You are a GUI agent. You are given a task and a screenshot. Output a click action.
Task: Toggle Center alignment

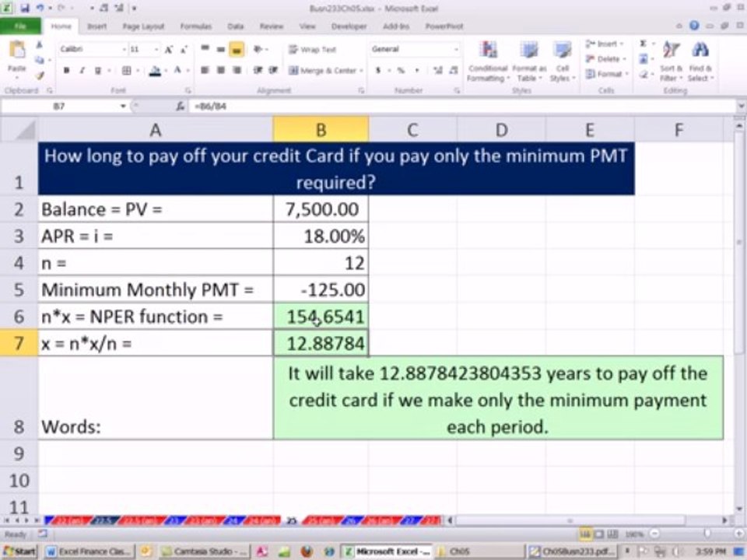tap(220, 70)
